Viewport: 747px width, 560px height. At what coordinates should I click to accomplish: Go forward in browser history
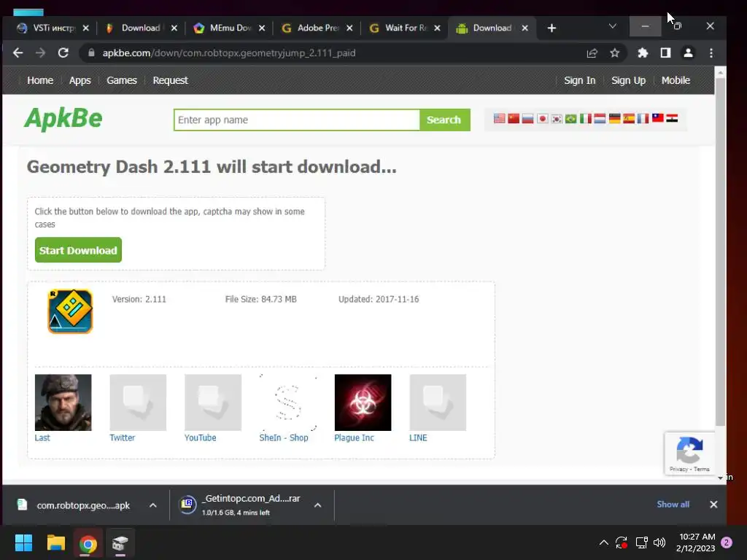pyautogui.click(x=41, y=52)
